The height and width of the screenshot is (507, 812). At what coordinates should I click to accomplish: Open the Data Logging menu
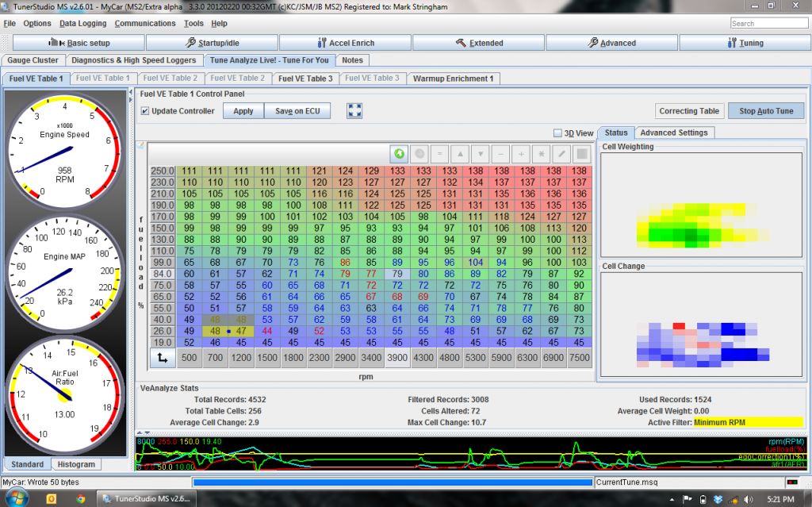[83, 23]
